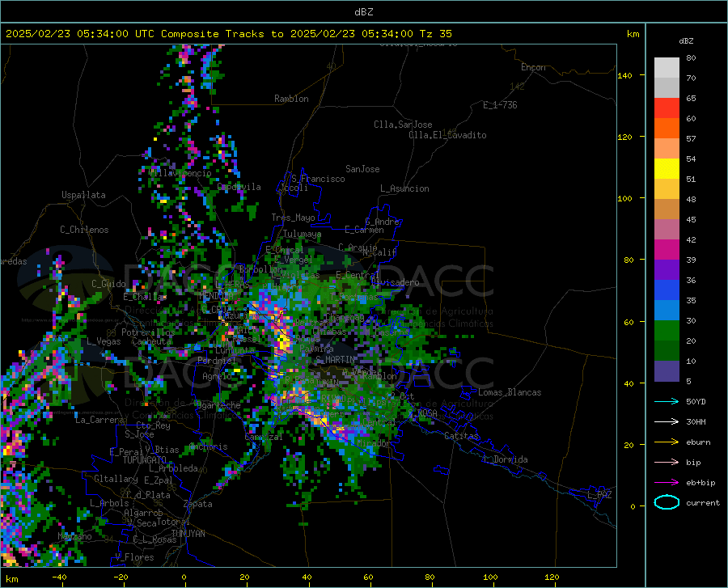Click the 'E_1-736' map label
Viewport: 728px width, 588px height.
tap(500, 105)
